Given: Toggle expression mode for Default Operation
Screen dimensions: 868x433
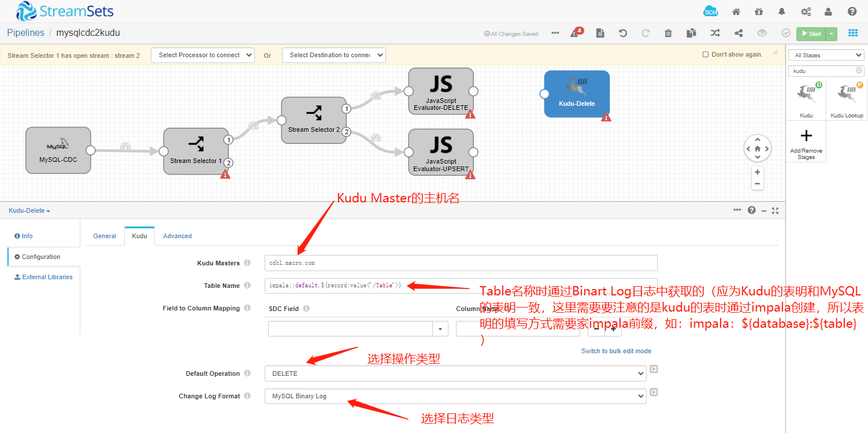Looking at the screenshot, I should point(654,369).
